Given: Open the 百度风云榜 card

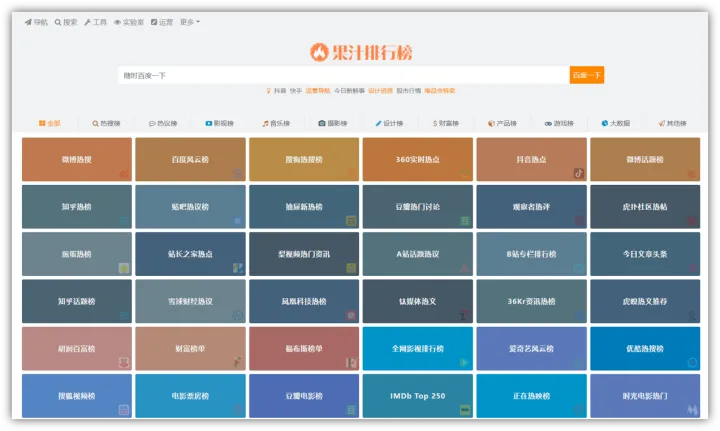Looking at the screenshot, I should [x=190, y=159].
